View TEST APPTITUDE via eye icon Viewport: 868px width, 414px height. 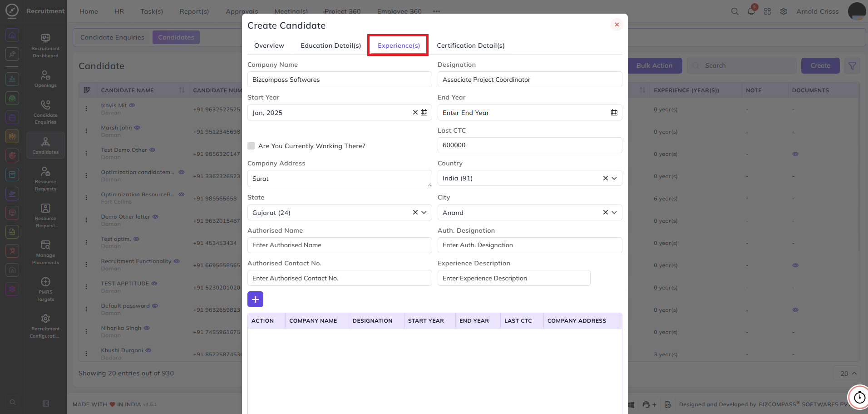pos(154,284)
